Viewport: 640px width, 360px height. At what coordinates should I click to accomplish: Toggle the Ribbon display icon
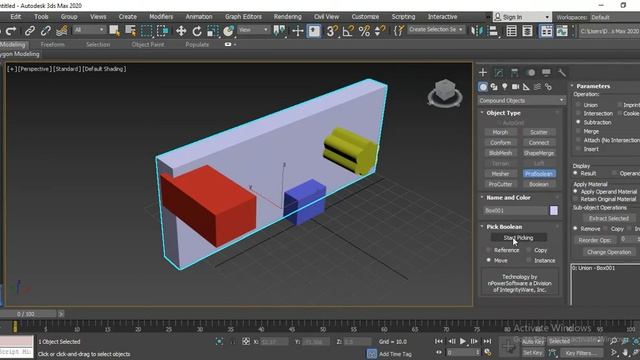coord(546,31)
